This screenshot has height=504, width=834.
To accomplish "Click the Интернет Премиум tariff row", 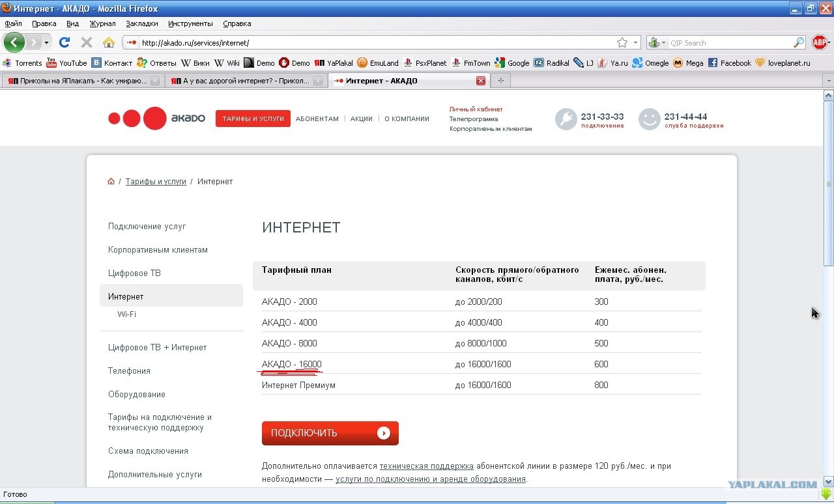I will 482,385.
